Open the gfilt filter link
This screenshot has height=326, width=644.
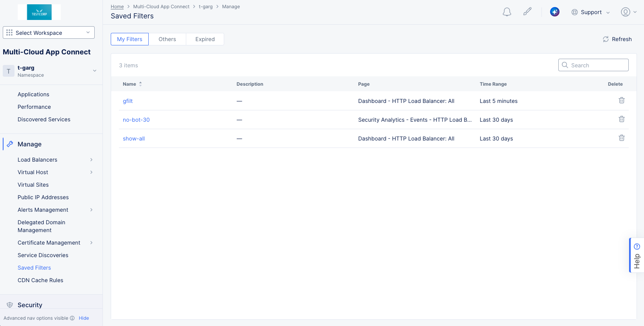128,101
